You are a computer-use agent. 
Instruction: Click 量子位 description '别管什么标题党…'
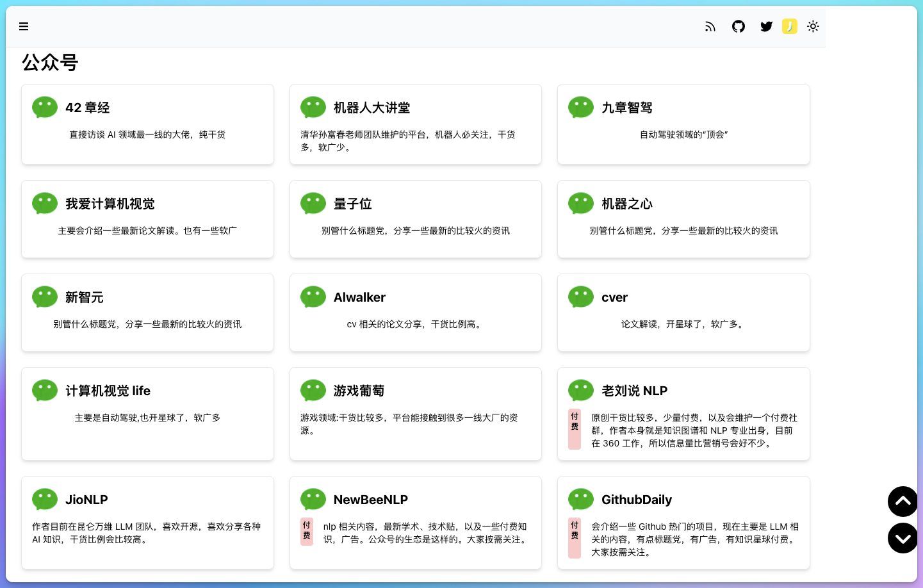tap(415, 231)
